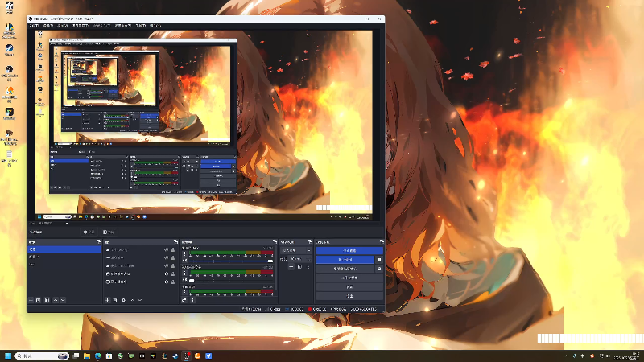
Task: Move the source up in Sources toolbar
Action: pyautogui.click(x=132, y=300)
